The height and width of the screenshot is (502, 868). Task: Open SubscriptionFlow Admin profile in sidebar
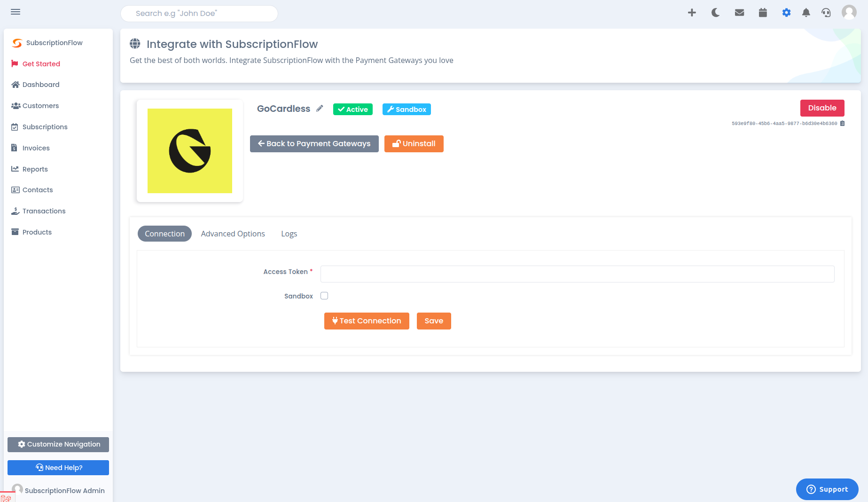click(x=58, y=490)
